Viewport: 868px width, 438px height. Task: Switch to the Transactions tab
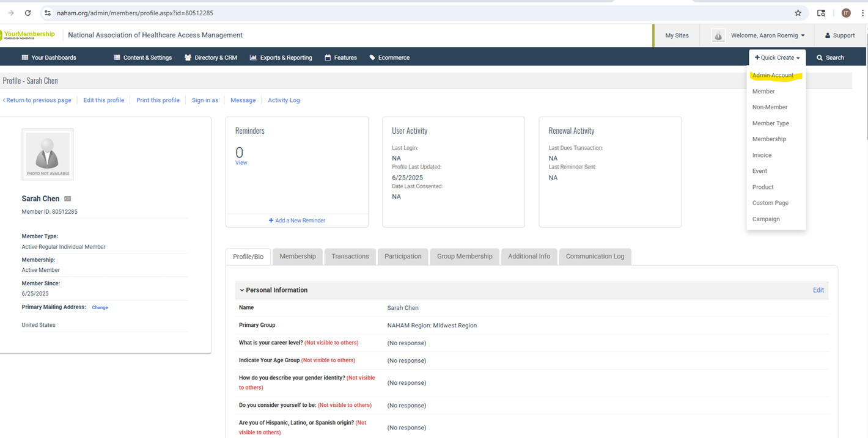click(x=350, y=257)
